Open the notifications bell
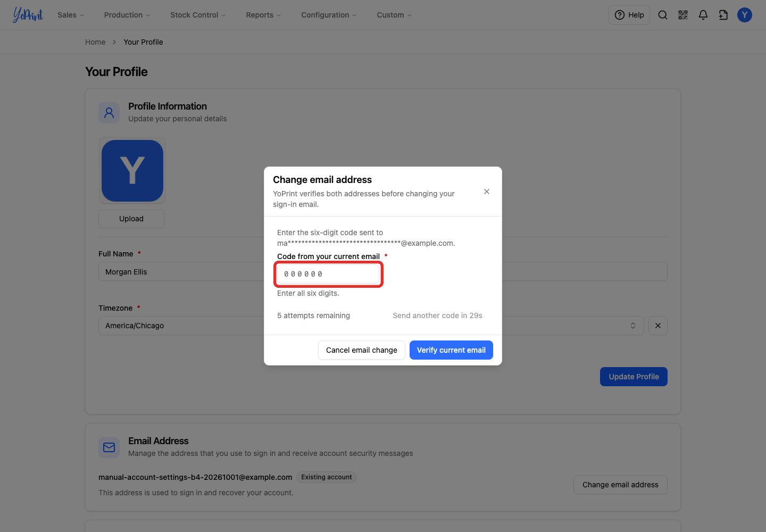The image size is (766, 532). pos(703,15)
